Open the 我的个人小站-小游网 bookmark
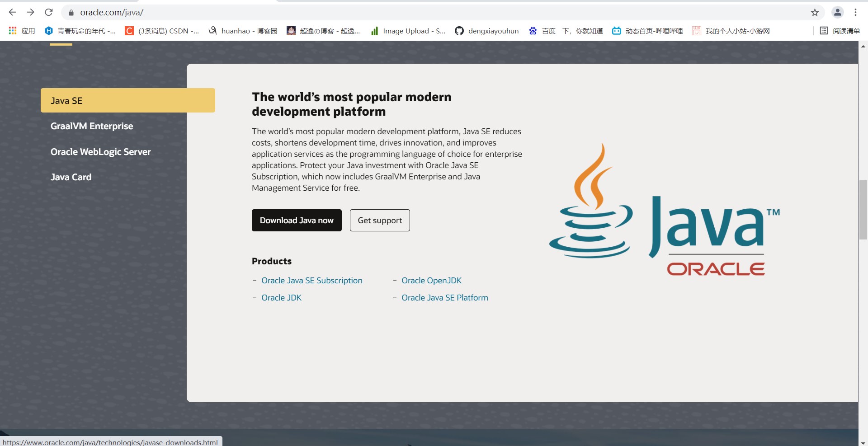 point(731,31)
